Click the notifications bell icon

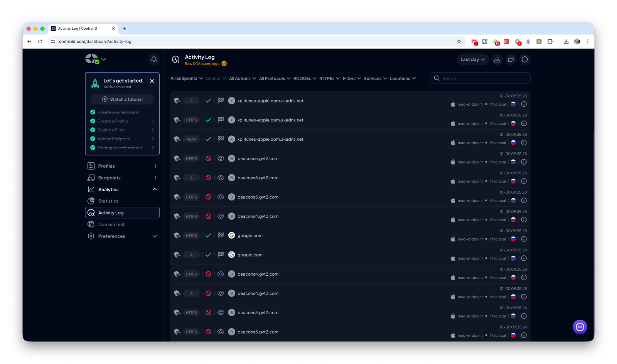[x=154, y=59]
